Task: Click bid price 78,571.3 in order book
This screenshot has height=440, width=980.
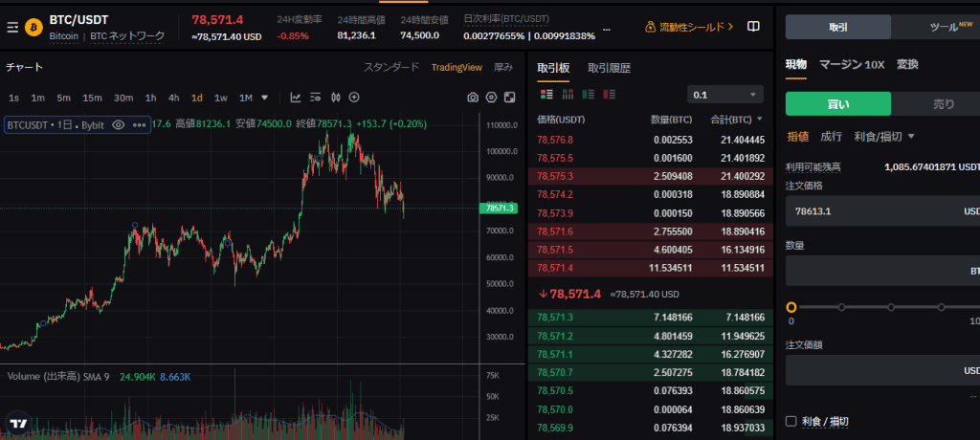Action: point(555,318)
